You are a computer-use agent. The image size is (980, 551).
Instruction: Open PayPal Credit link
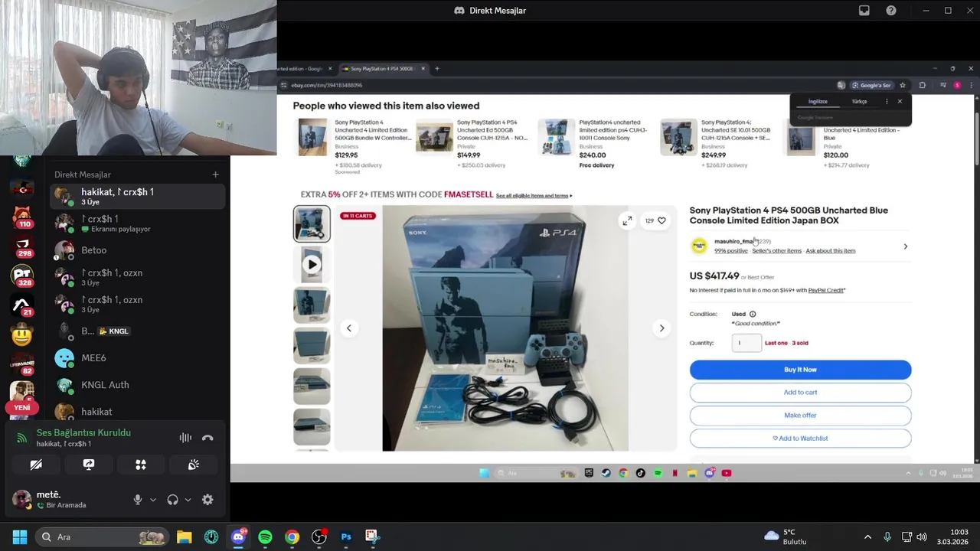[x=826, y=291]
